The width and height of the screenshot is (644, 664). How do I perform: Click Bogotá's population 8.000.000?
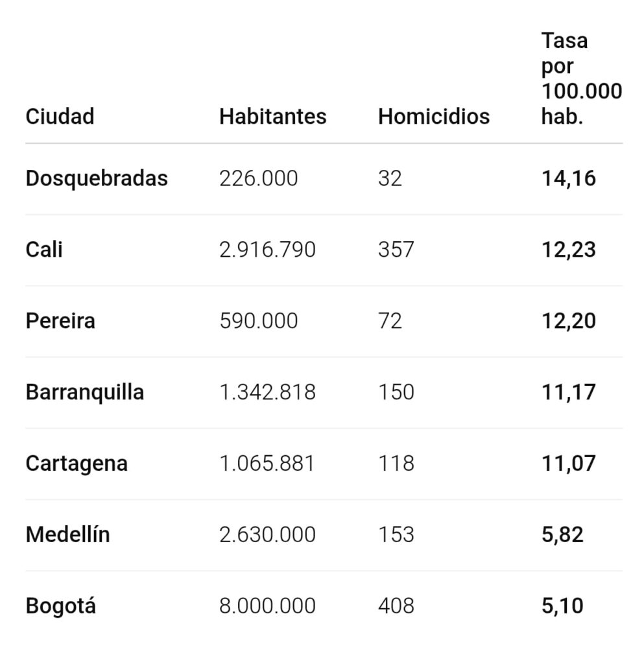pos(267,606)
